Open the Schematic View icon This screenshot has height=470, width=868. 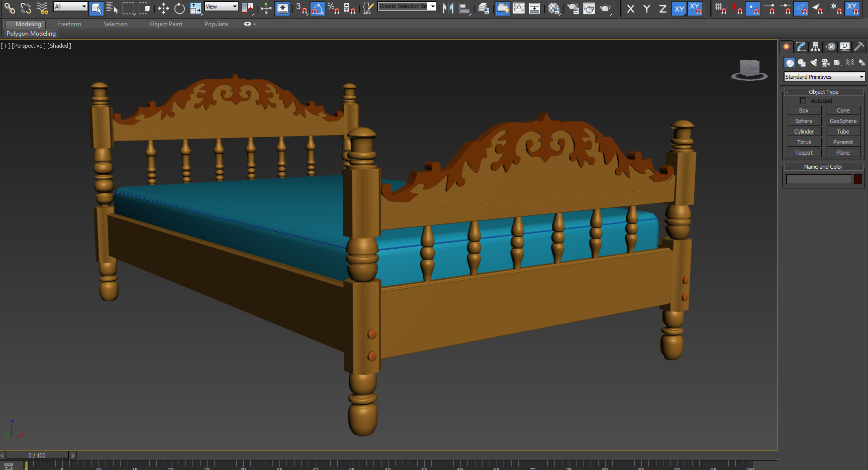tap(535, 8)
